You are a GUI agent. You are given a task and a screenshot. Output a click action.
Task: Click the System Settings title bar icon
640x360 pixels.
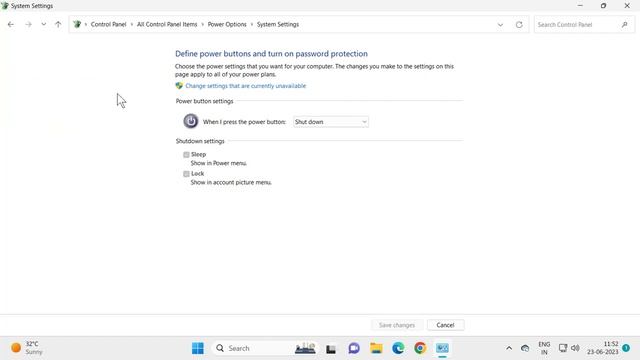pos(5,6)
